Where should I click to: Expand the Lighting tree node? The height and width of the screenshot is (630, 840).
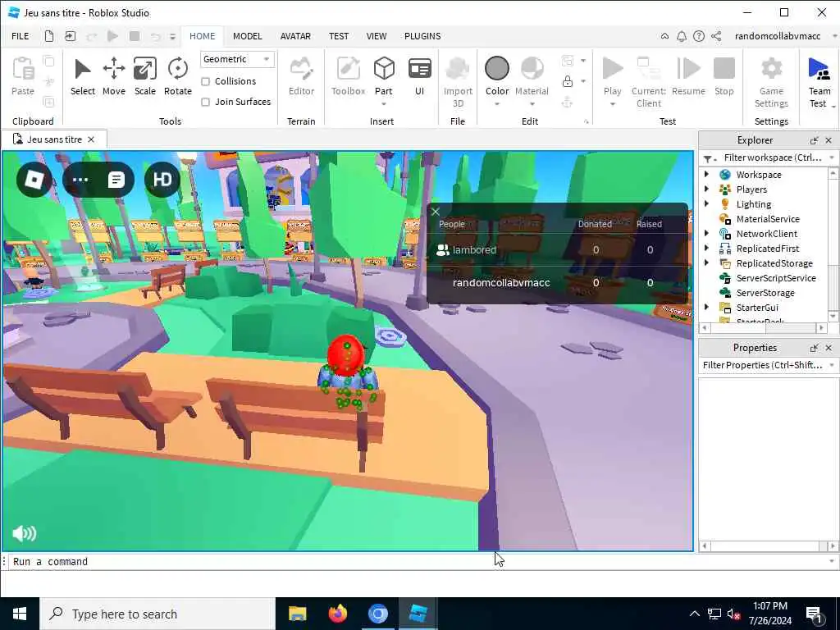pos(706,203)
